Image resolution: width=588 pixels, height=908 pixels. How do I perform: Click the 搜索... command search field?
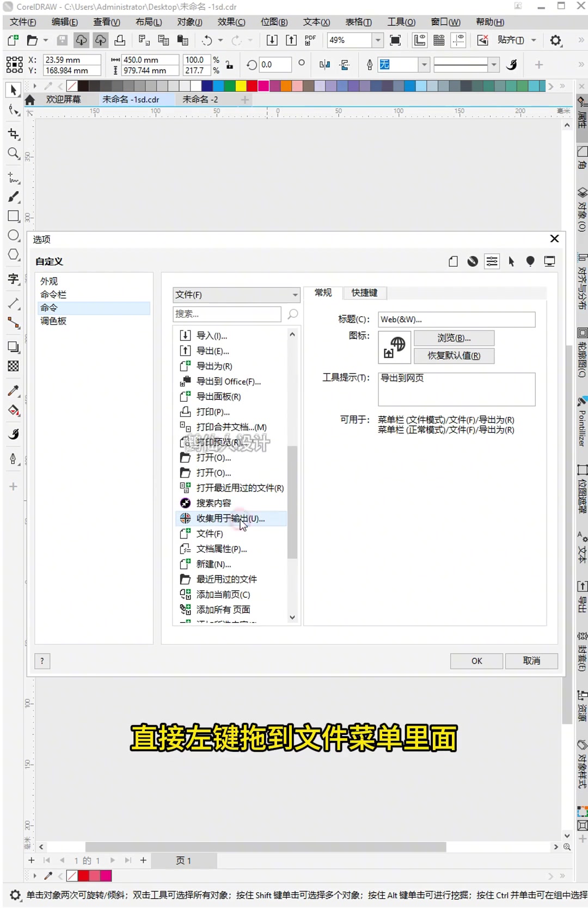click(227, 314)
